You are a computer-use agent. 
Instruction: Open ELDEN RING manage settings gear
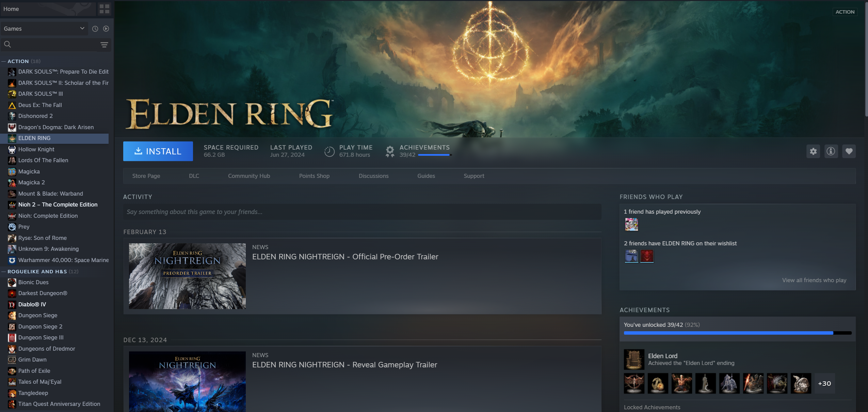pyautogui.click(x=813, y=151)
